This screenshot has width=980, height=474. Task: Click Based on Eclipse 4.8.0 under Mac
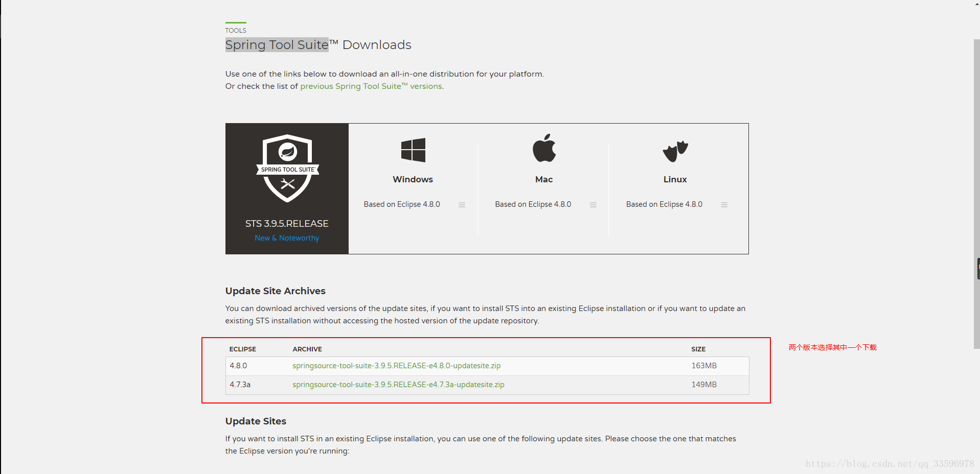533,204
